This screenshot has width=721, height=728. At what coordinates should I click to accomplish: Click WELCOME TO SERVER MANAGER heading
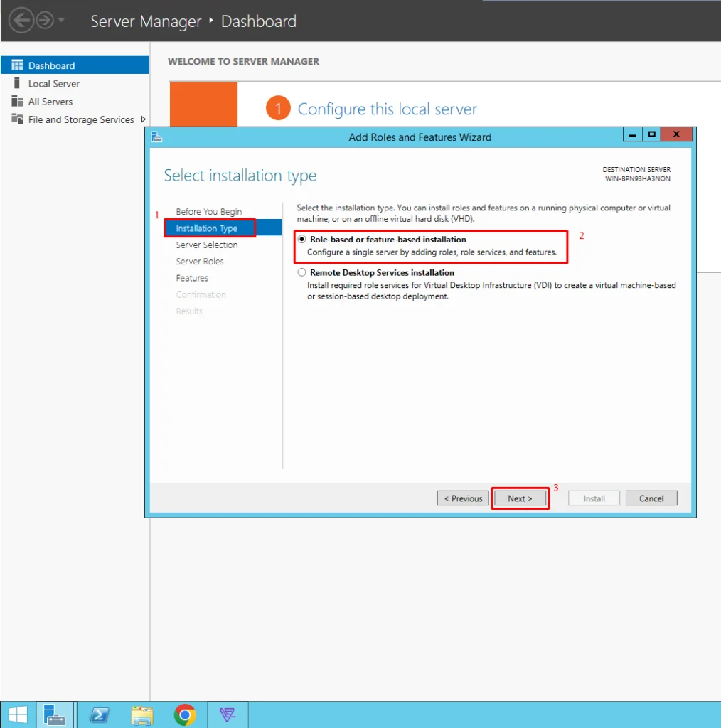click(x=243, y=61)
